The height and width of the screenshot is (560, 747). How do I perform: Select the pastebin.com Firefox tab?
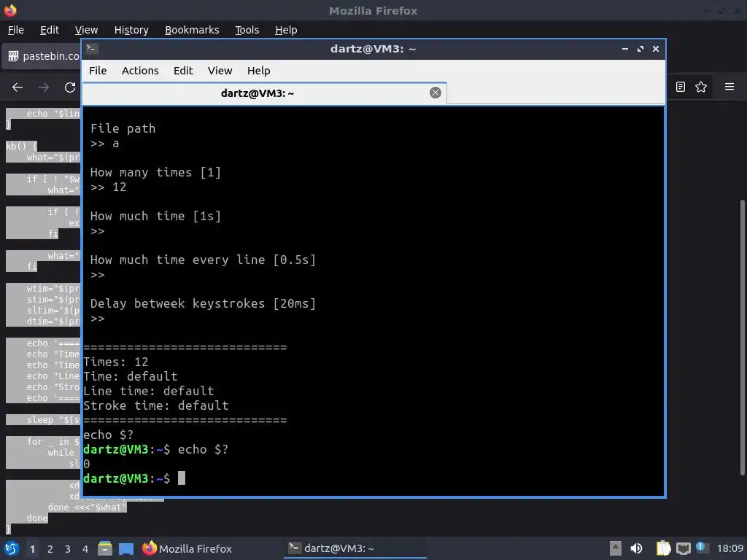pos(42,56)
